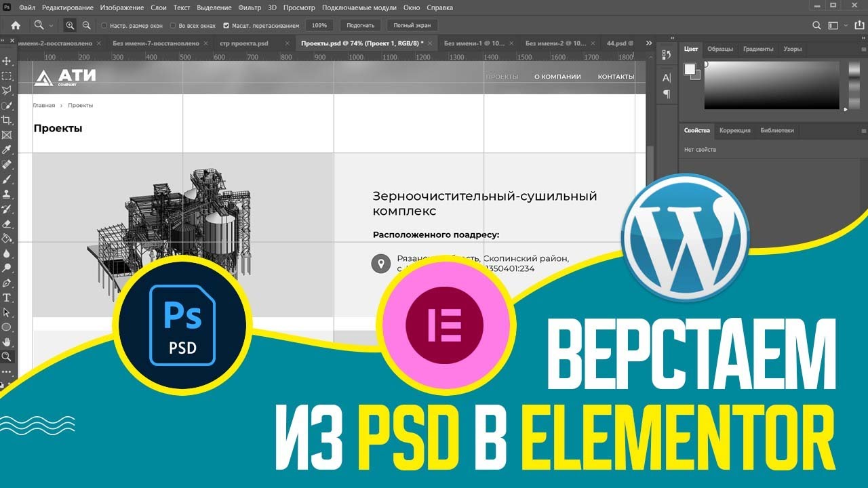868x488 pixels.
Task: Open the History panel icon
Action: pos(667,54)
